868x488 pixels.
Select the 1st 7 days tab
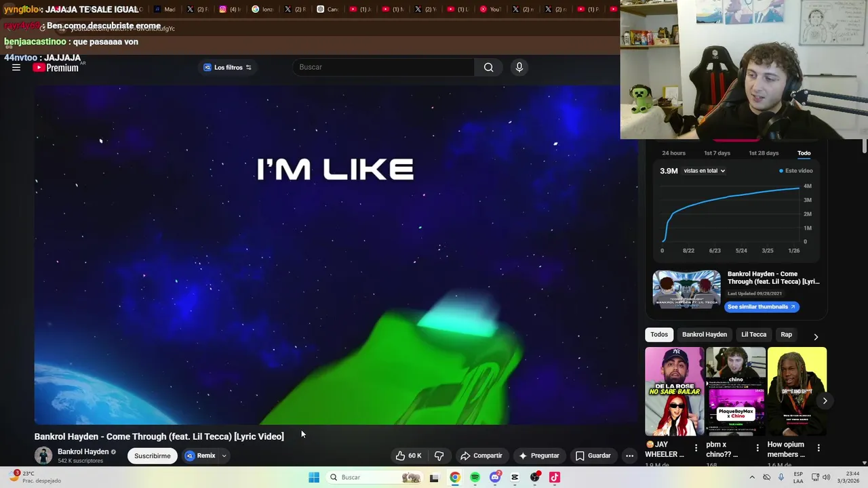(x=717, y=153)
